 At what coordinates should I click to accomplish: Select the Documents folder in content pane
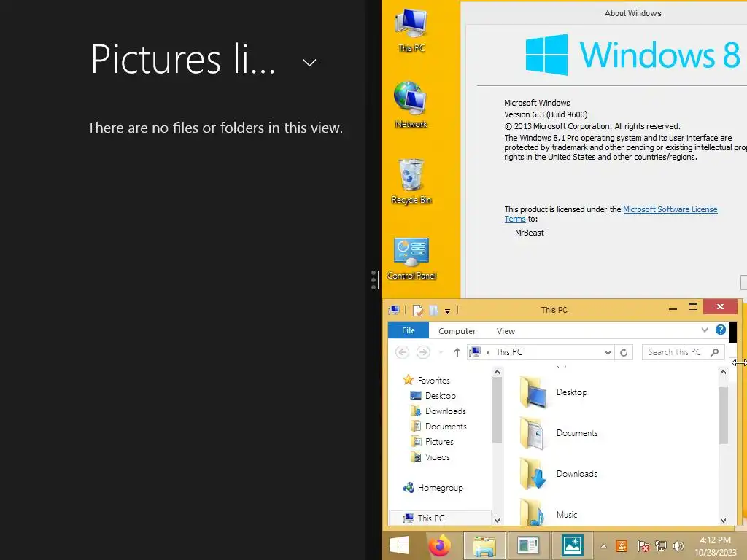559,433
